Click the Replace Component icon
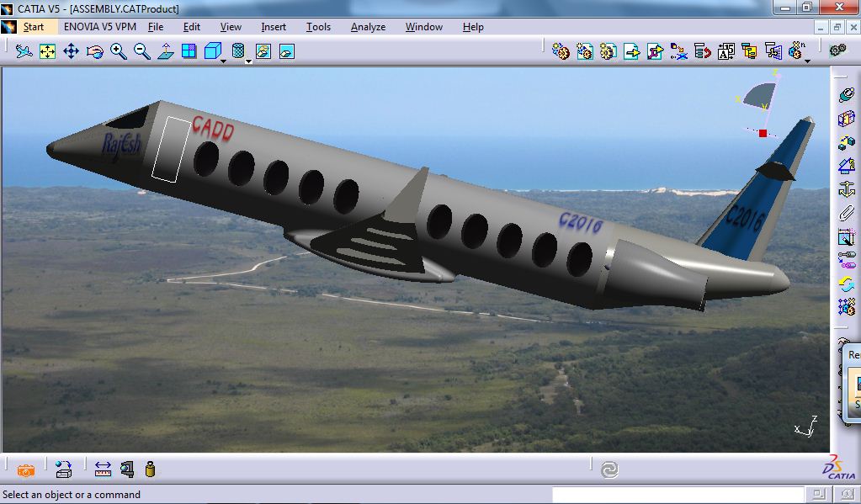The width and height of the screenshot is (861, 504). 678,51
